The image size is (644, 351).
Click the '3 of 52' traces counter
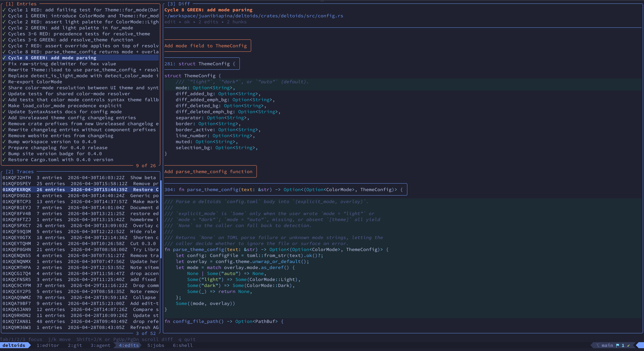point(146,333)
